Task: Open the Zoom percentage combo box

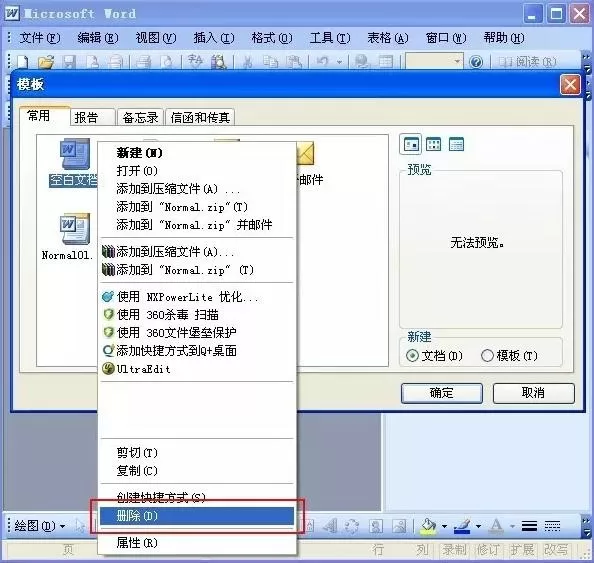Action: pos(435,61)
